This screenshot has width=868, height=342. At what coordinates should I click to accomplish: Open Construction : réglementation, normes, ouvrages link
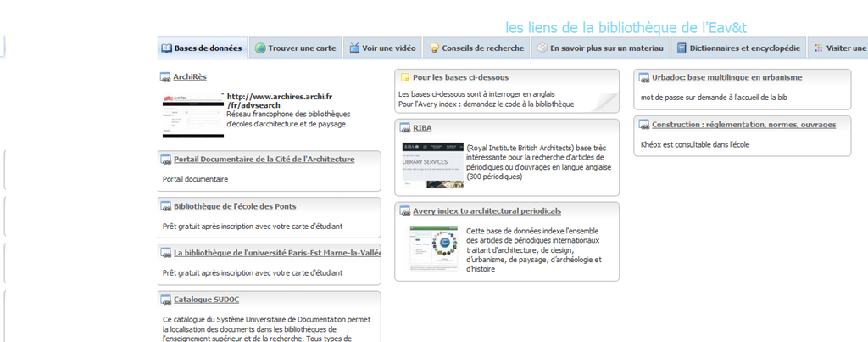[744, 126]
